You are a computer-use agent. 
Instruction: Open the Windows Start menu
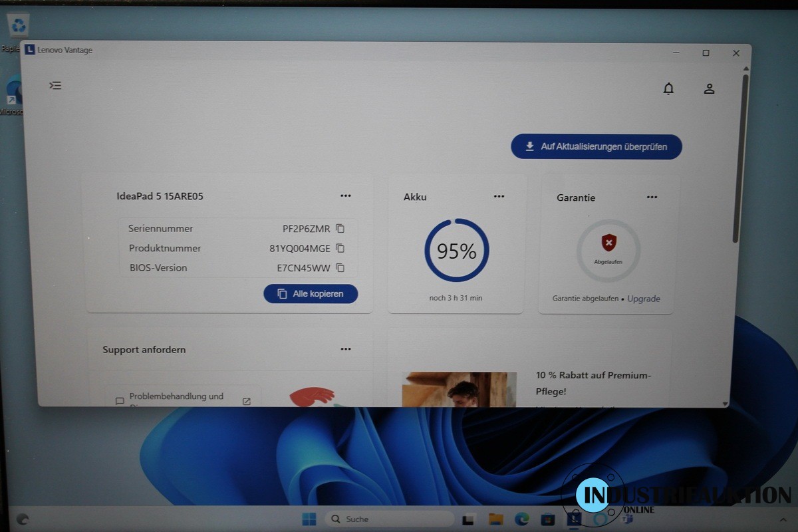pyautogui.click(x=309, y=519)
